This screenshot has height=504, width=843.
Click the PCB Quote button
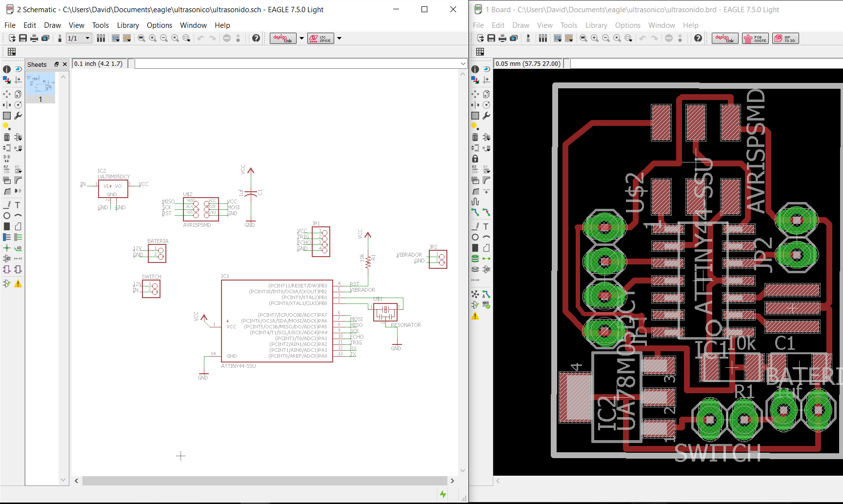pyautogui.click(x=755, y=38)
